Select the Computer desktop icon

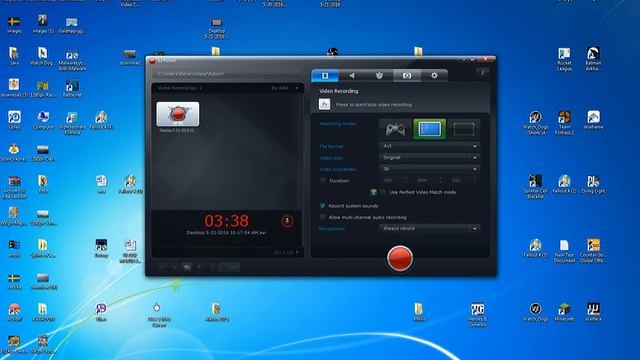click(x=43, y=120)
